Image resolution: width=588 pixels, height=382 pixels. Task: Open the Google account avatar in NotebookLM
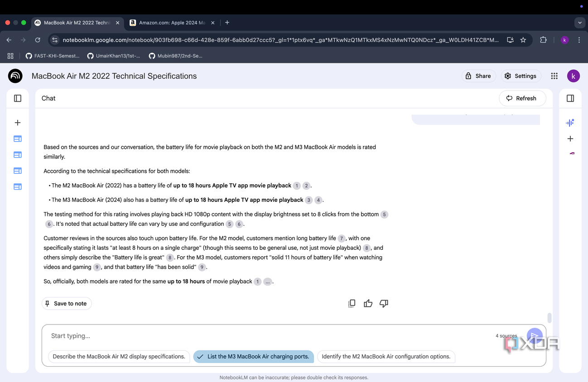574,76
